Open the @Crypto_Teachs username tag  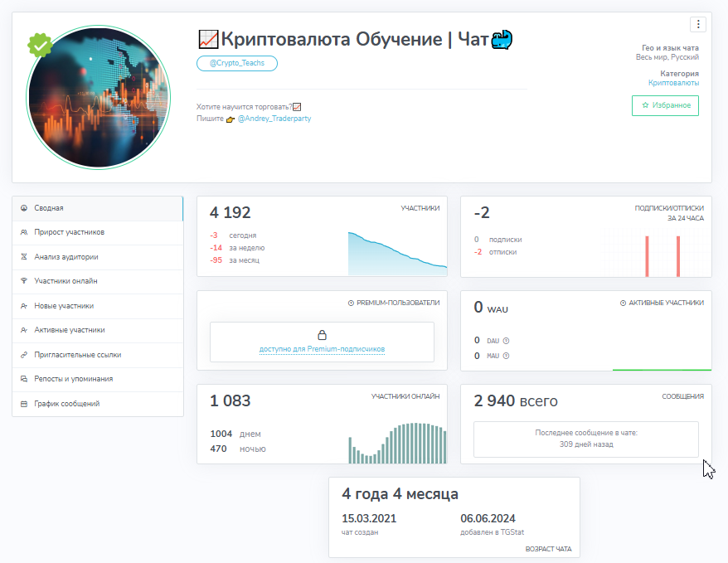(237, 63)
